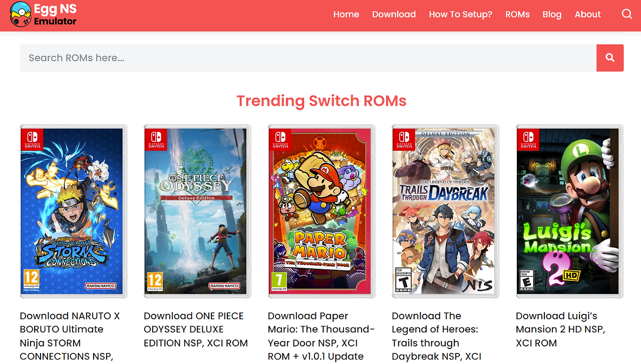Select the Luigi's Mansion 2 HD cover
Viewport: 641px width, 364px height.
point(569,211)
